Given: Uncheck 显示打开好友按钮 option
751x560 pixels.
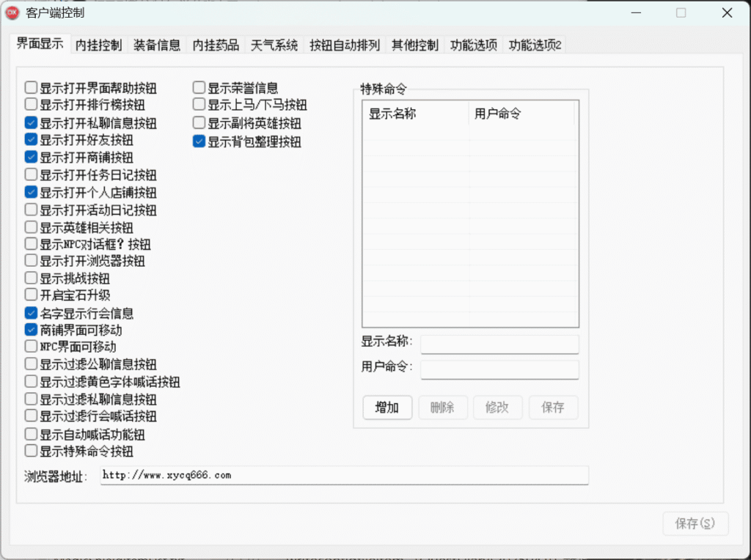Looking at the screenshot, I should click(32, 139).
